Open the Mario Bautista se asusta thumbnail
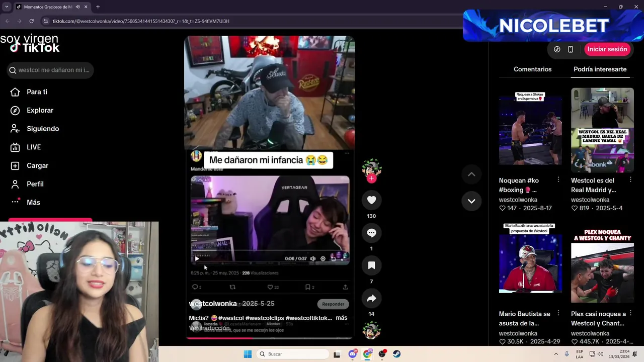Screen dimensions: 644x362 (x=530, y=264)
